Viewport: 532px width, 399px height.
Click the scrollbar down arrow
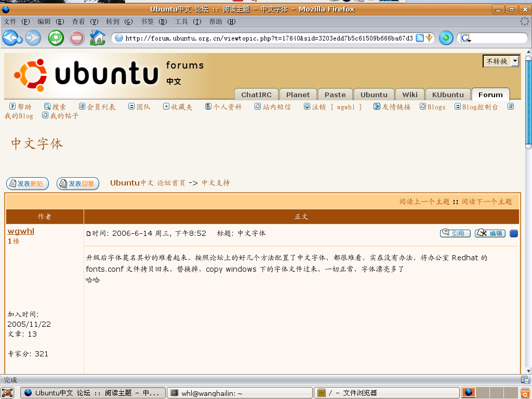[528, 371]
